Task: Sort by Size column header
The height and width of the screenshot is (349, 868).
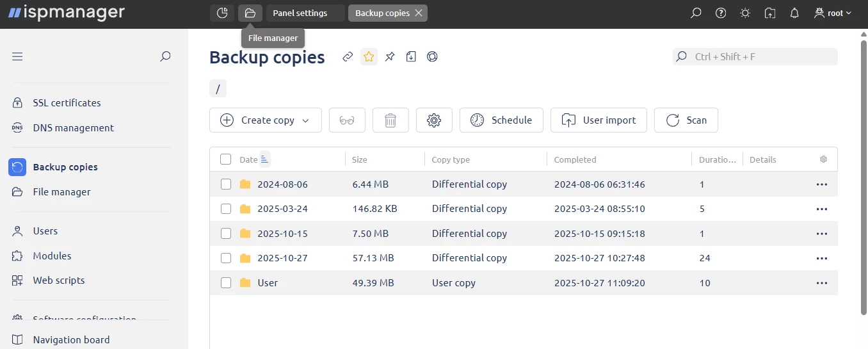Action: [360, 159]
